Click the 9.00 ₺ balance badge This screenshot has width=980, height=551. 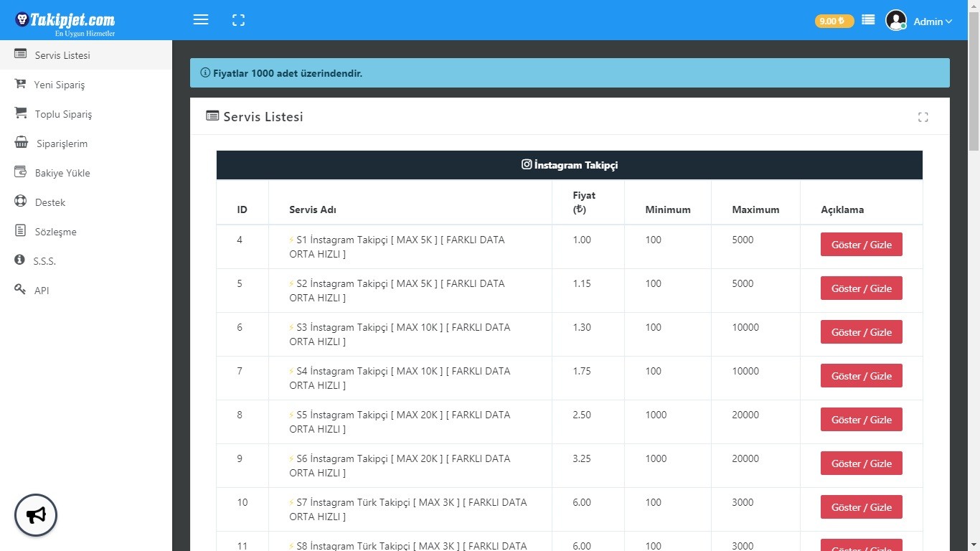click(x=834, y=21)
